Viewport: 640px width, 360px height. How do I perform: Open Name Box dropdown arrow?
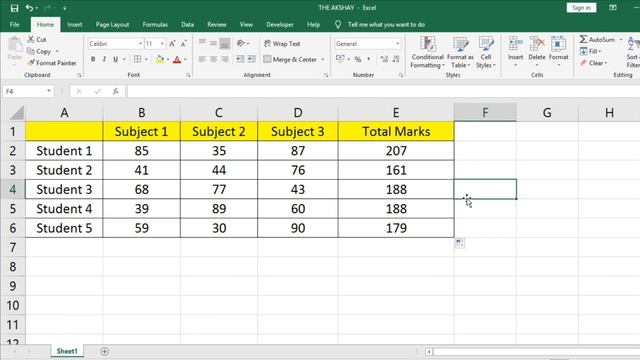(49, 91)
